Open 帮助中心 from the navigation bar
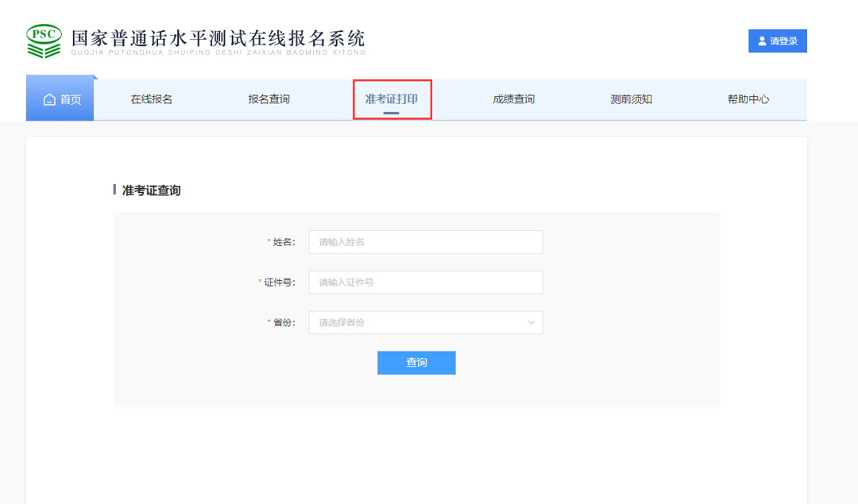 tap(748, 99)
